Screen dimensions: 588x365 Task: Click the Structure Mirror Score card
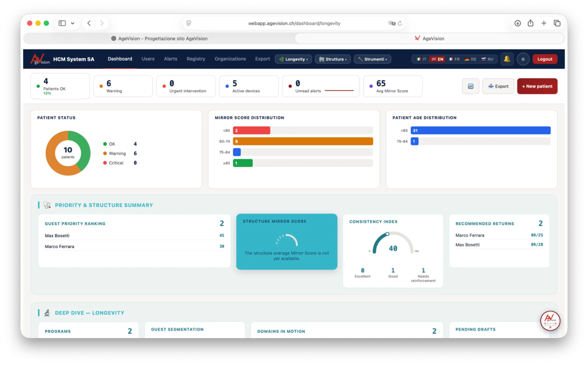click(286, 241)
